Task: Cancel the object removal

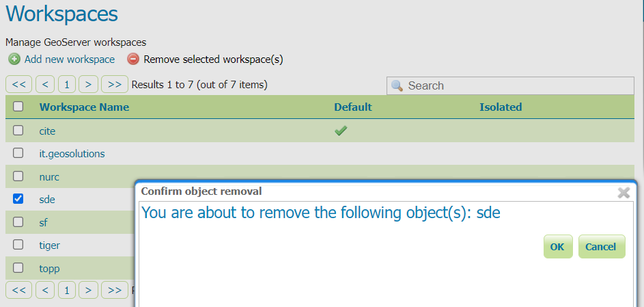Action: tap(601, 247)
